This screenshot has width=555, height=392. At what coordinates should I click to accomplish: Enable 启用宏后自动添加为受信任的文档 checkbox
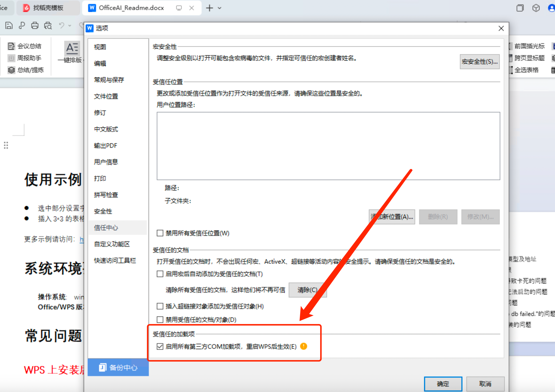point(160,274)
